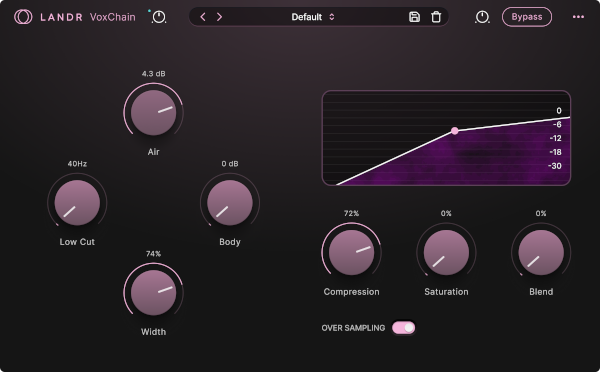This screenshot has height=372, width=600.
Task: Click the Bypass button
Action: [527, 17]
